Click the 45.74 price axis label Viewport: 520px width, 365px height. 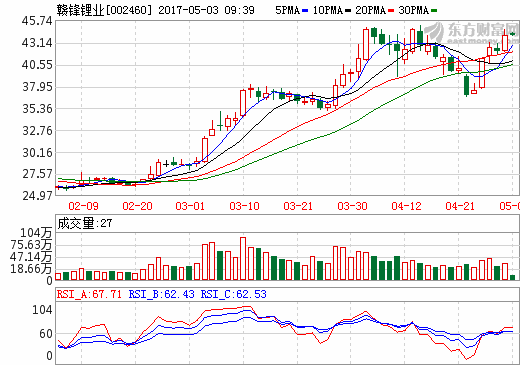tap(37, 21)
